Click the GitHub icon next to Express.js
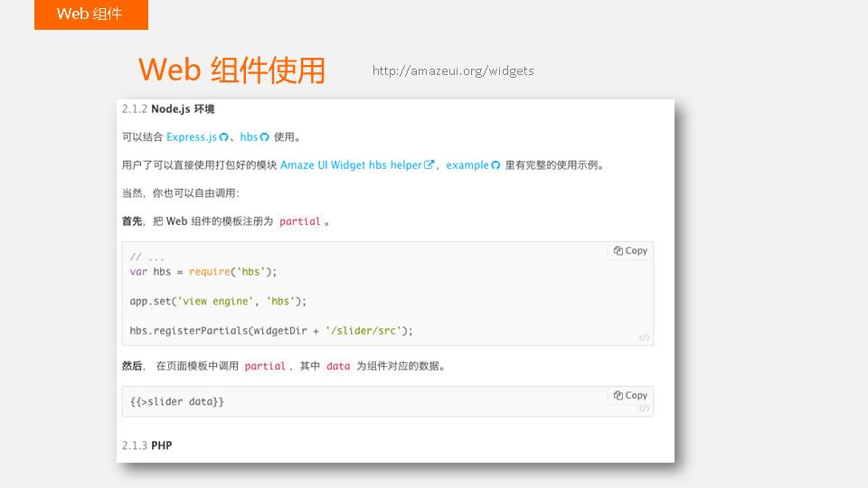This screenshot has width=868, height=488. (223, 137)
